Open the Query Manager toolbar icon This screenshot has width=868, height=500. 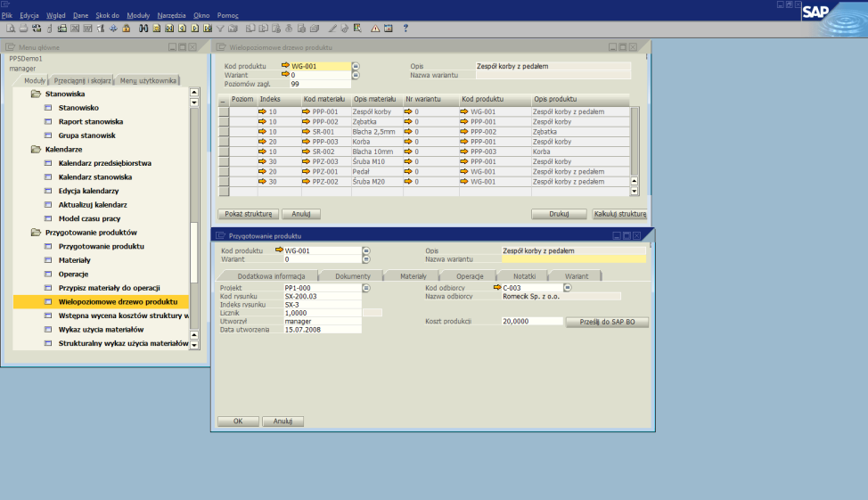coord(357,29)
